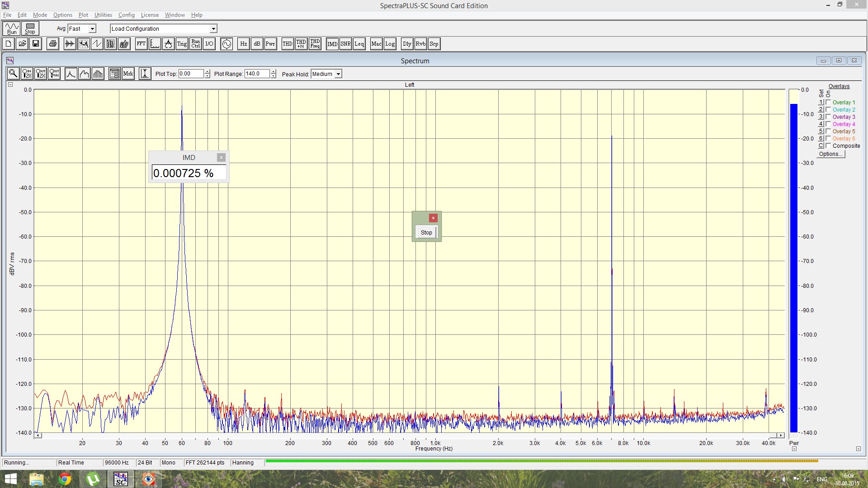Check the Composite overlay checkbox
868x488 pixels.
(828, 146)
